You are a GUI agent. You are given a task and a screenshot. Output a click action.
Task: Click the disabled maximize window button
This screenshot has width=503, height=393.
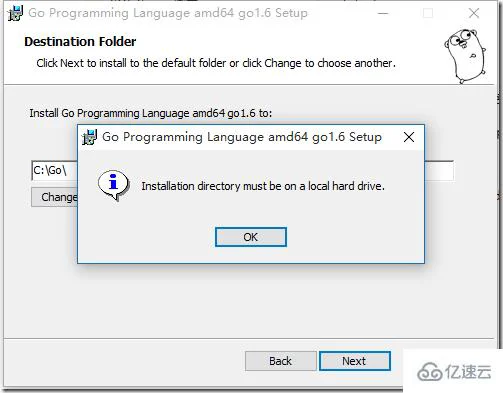428,13
